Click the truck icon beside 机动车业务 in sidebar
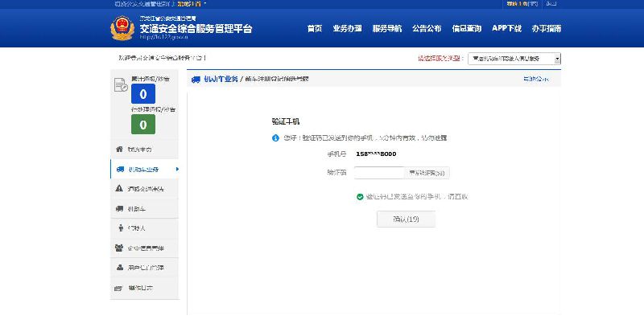644x324 pixels. tap(120, 169)
